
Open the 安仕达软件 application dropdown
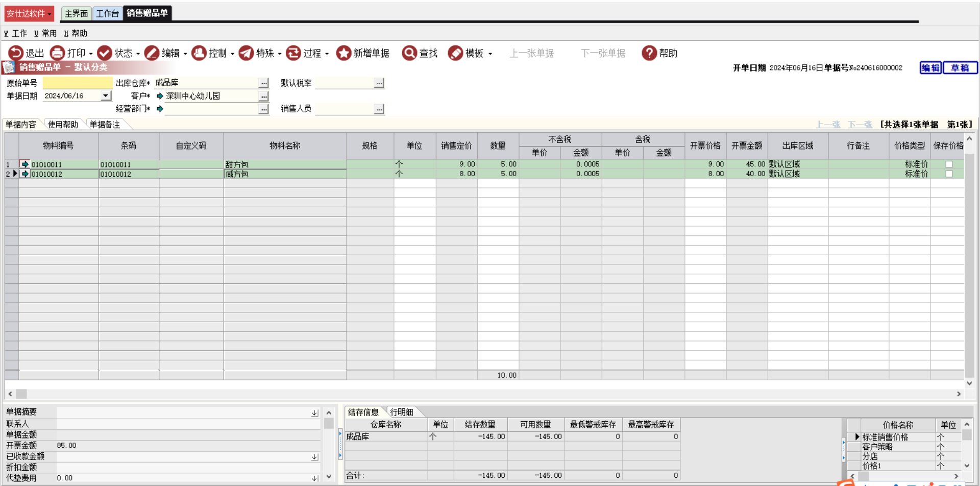pyautogui.click(x=29, y=14)
